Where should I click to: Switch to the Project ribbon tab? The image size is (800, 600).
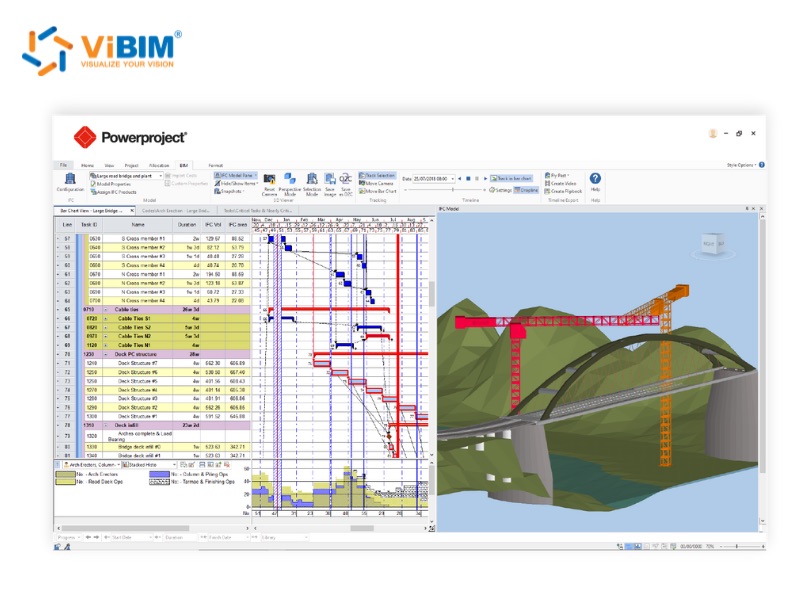(131, 165)
